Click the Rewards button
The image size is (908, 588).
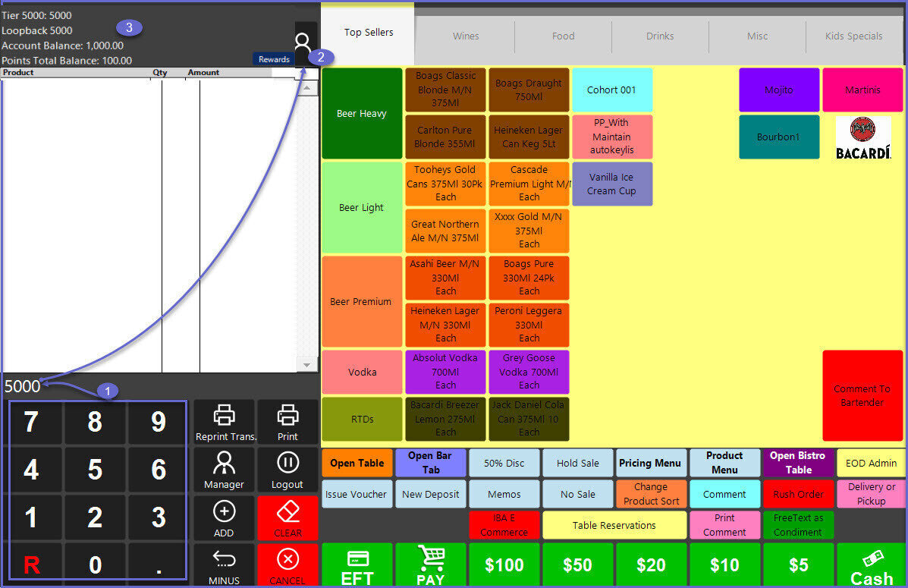274,59
